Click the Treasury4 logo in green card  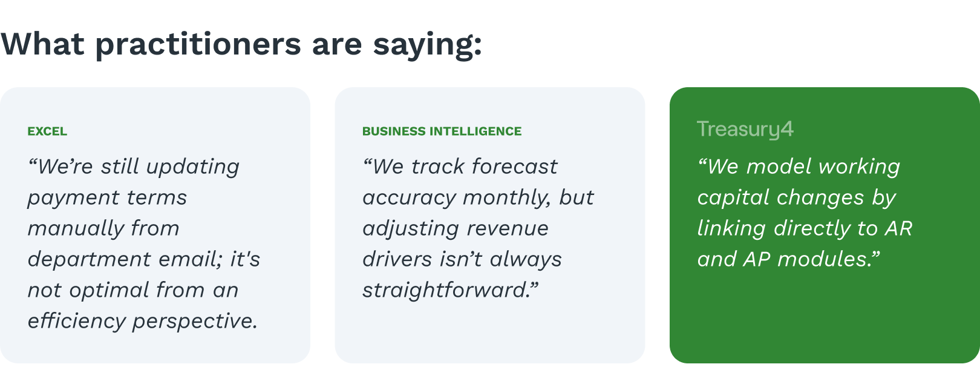[x=745, y=130]
